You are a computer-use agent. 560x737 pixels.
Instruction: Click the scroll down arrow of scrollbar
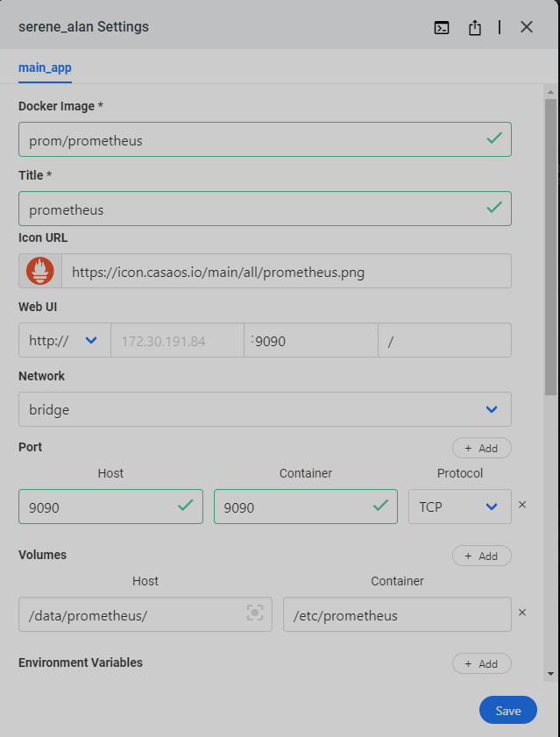pos(549,673)
